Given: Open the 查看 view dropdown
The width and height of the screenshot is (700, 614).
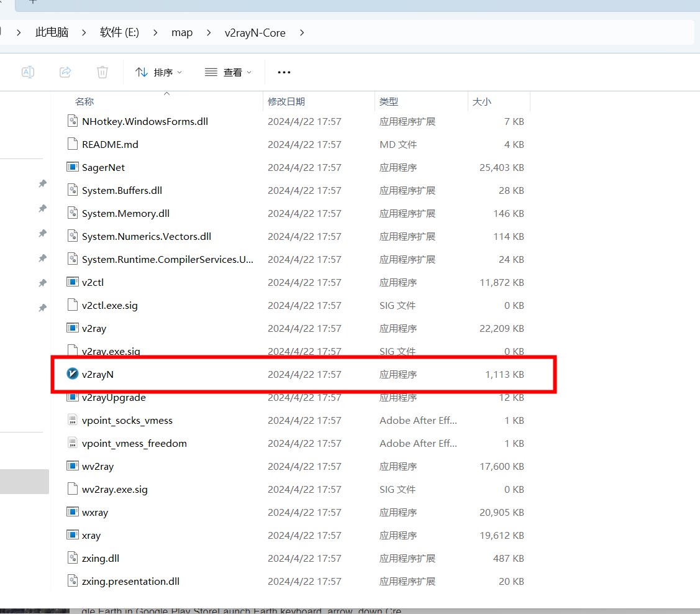Looking at the screenshot, I should point(228,72).
